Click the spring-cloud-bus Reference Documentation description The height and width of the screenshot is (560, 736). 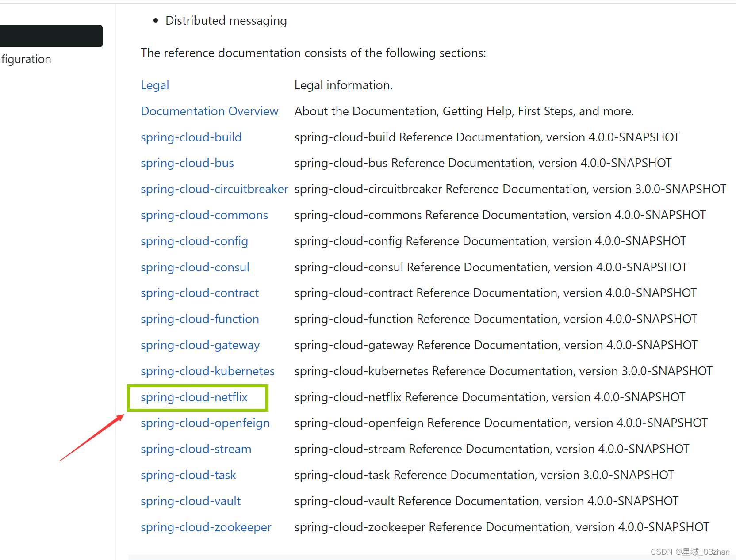click(483, 163)
